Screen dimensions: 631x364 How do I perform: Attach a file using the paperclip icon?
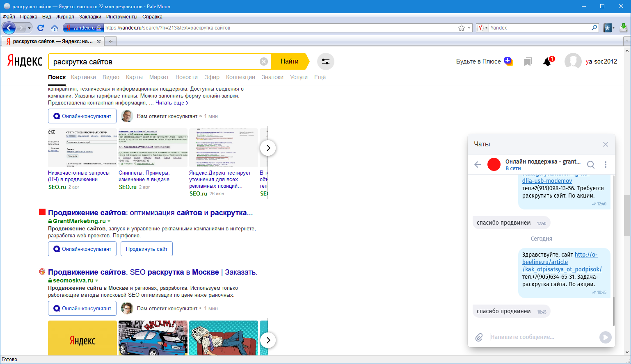(479, 337)
